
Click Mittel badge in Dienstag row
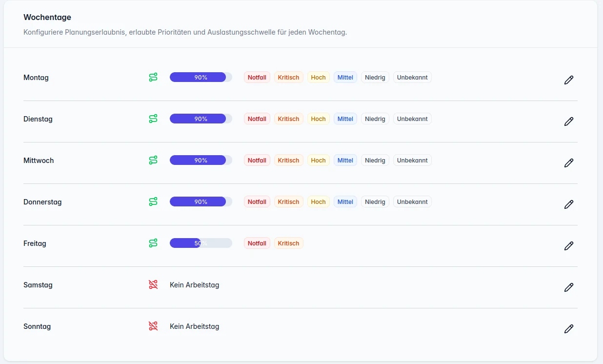345,119
